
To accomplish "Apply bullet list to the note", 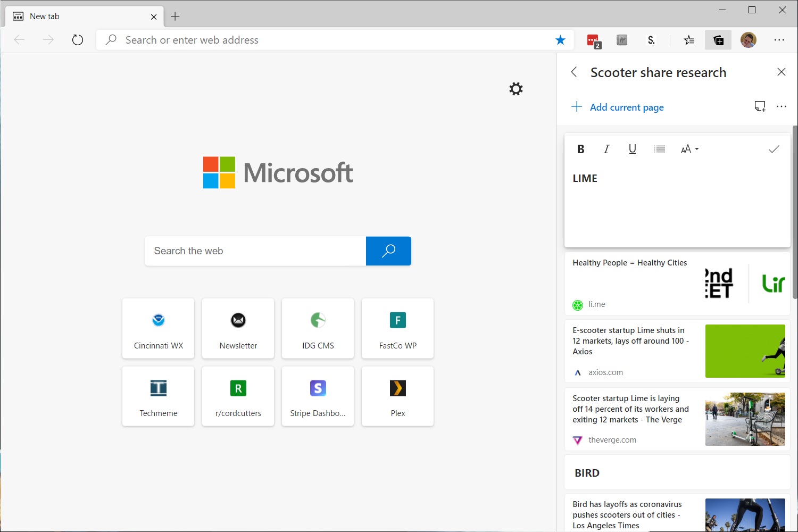I will 660,149.
